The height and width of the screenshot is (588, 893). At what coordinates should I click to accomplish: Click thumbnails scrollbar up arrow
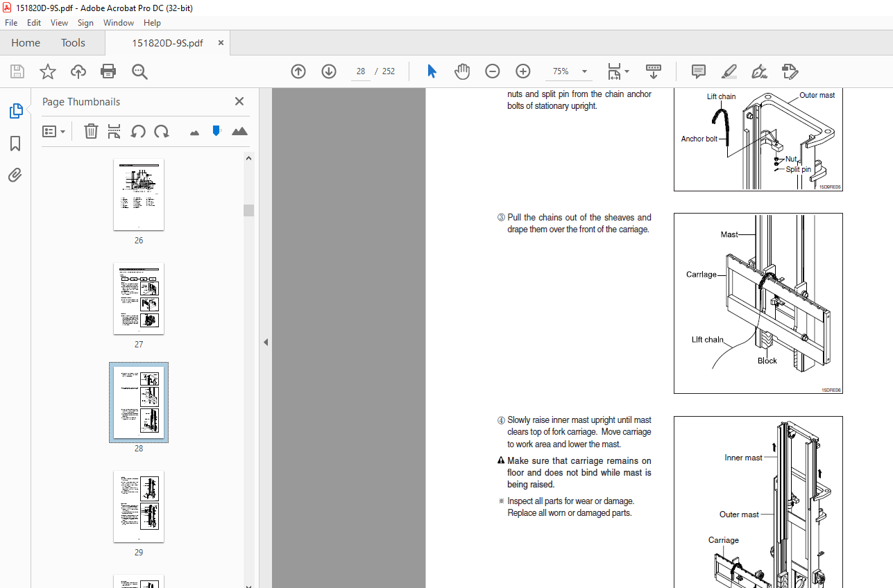tap(248, 157)
